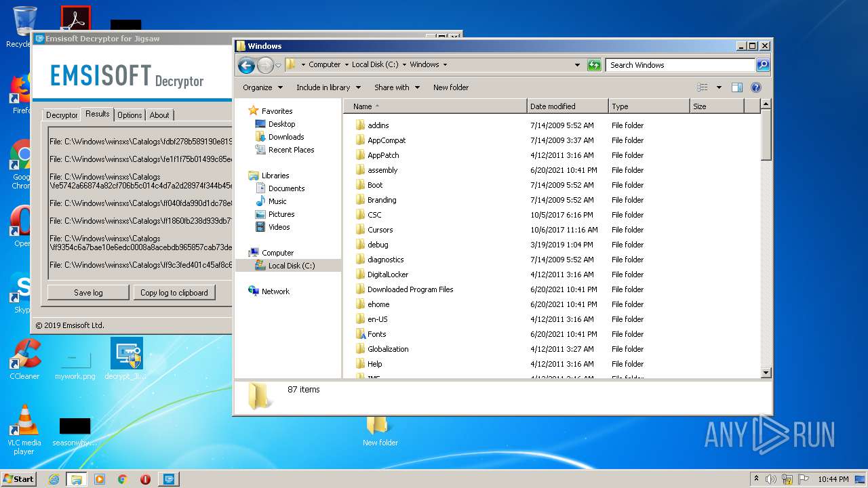Switch to the Decryptor tab
This screenshot has height=488, width=868.
coord(62,115)
